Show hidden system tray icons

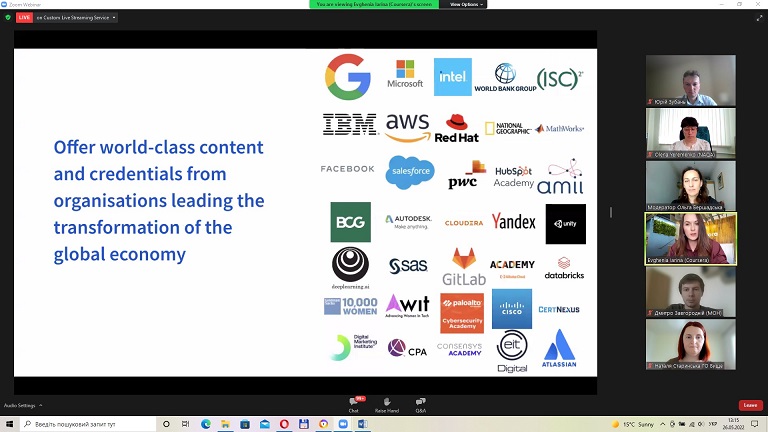point(663,424)
